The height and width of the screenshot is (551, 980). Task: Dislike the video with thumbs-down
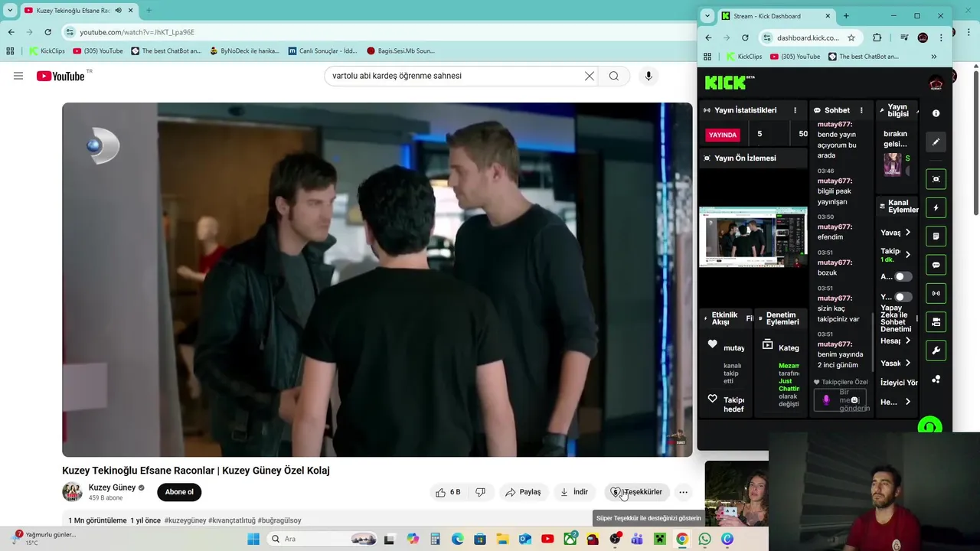tap(480, 492)
